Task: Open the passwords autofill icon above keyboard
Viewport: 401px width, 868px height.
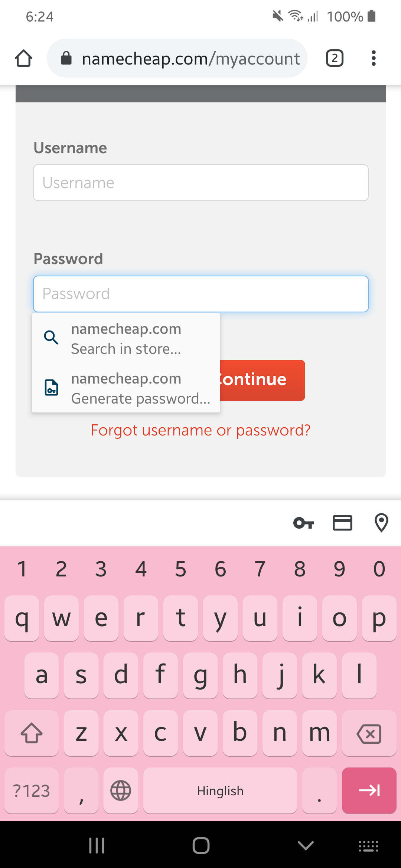Action: 304,523
